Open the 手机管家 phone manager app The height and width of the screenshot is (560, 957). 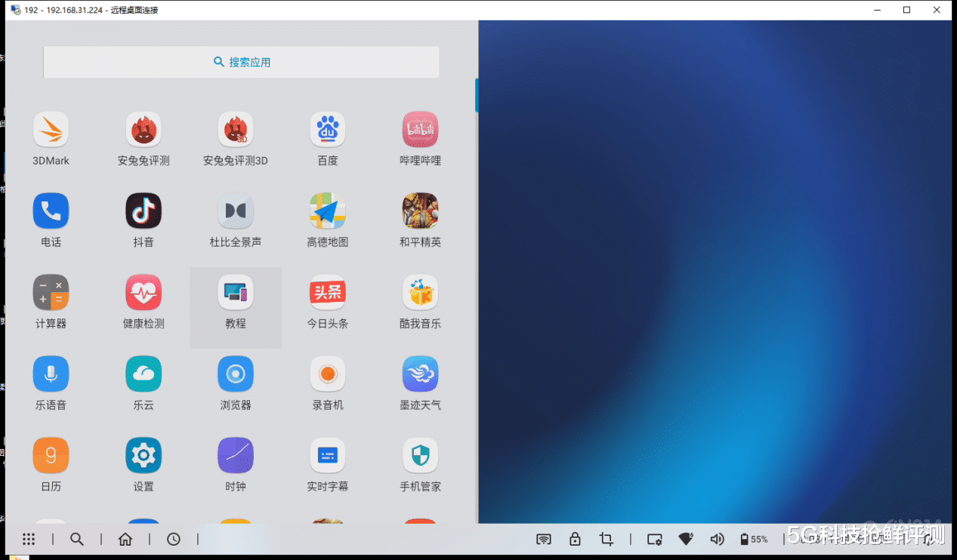[x=420, y=455]
